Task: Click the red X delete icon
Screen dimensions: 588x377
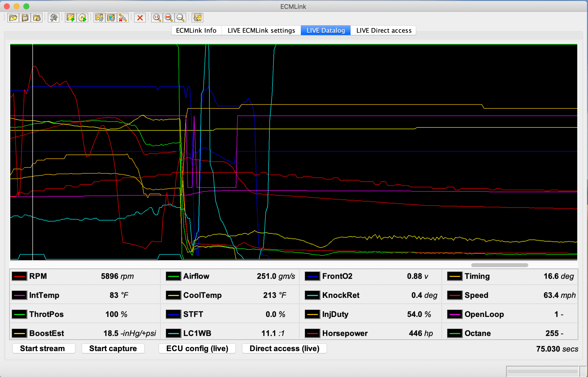Action: [x=140, y=18]
